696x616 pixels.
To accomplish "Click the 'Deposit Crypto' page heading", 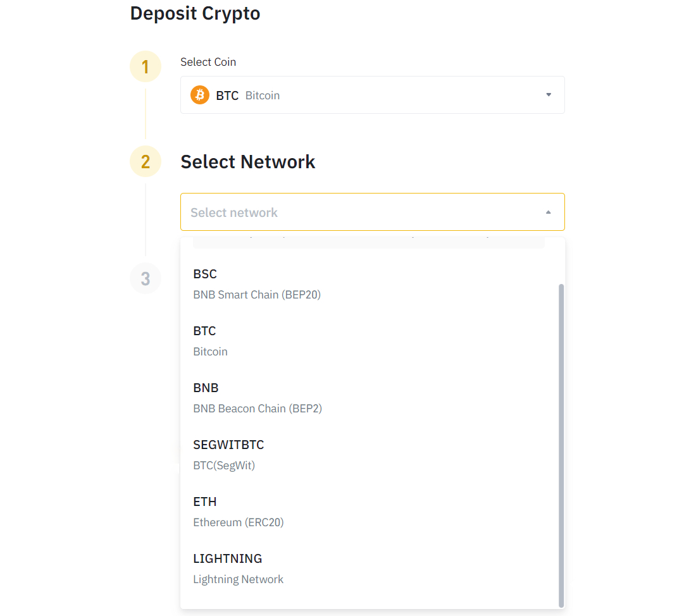I will tap(195, 13).
